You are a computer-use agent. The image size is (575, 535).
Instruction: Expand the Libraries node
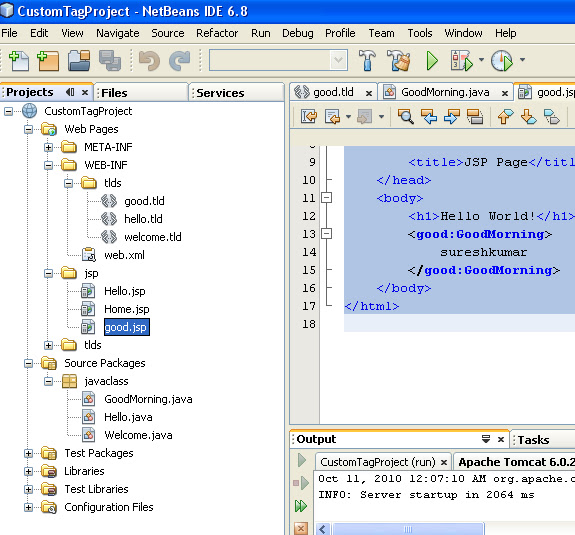coord(28,471)
